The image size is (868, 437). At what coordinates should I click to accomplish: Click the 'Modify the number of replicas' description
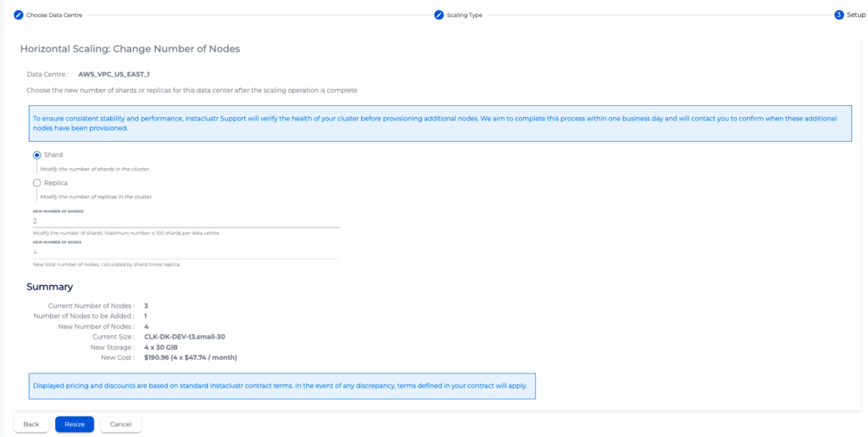pyautogui.click(x=96, y=196)
